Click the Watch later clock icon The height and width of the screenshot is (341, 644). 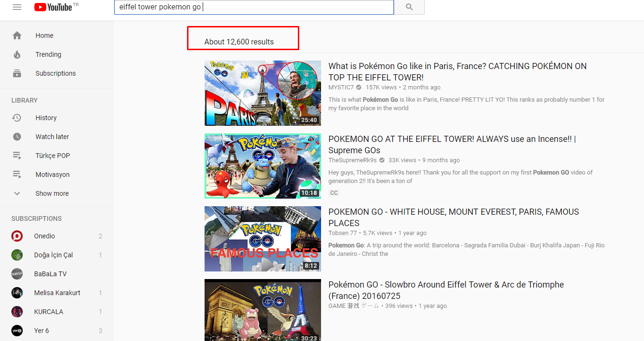(17, 137)
